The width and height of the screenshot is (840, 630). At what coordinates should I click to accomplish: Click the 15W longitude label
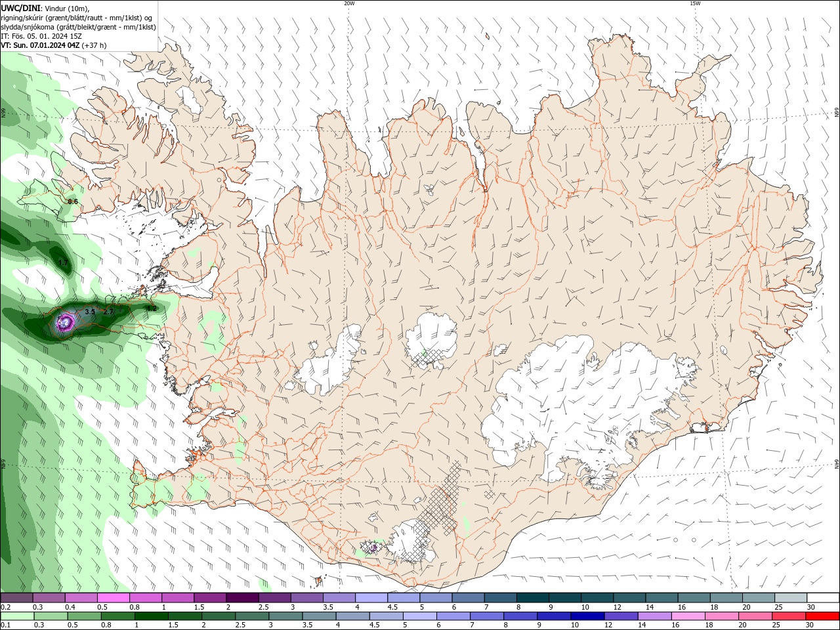[695, 3]
